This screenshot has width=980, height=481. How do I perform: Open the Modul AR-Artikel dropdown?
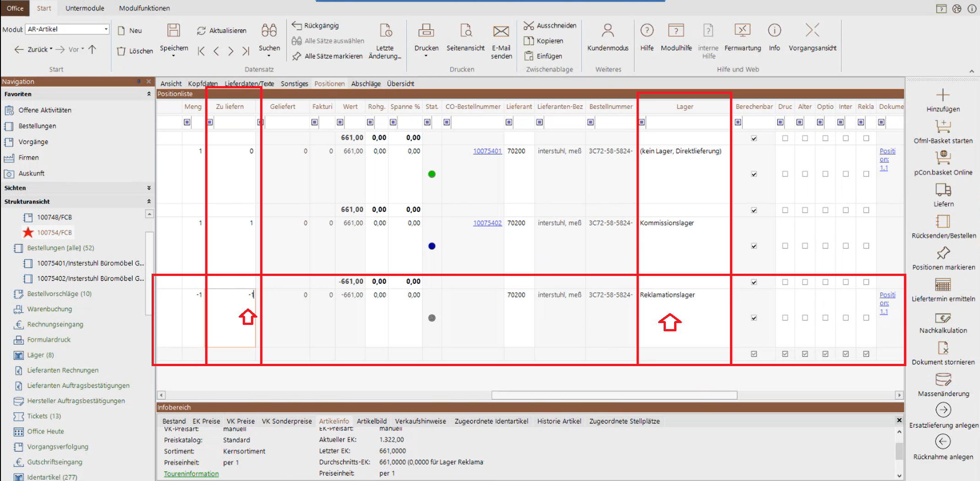(106, 29)
